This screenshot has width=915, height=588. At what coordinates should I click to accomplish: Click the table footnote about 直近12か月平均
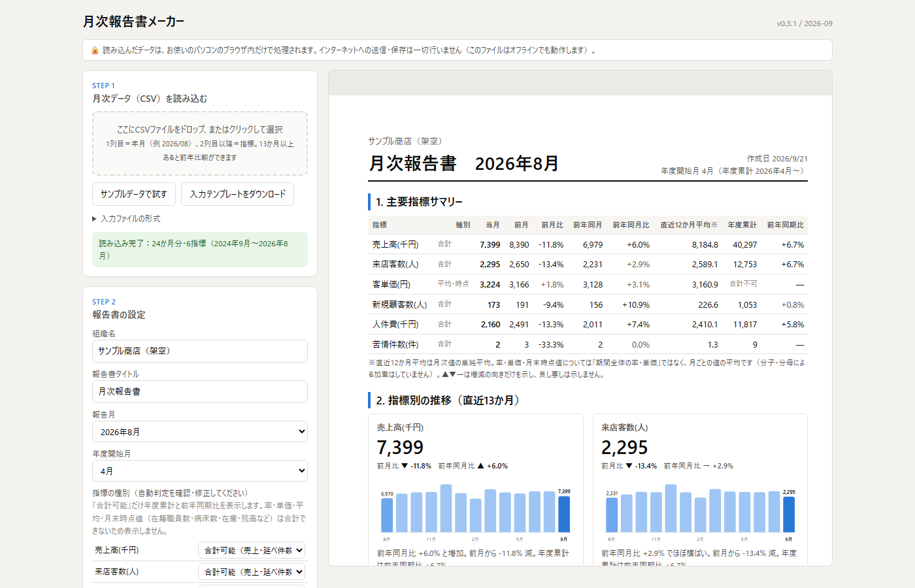tap(588, 368)
